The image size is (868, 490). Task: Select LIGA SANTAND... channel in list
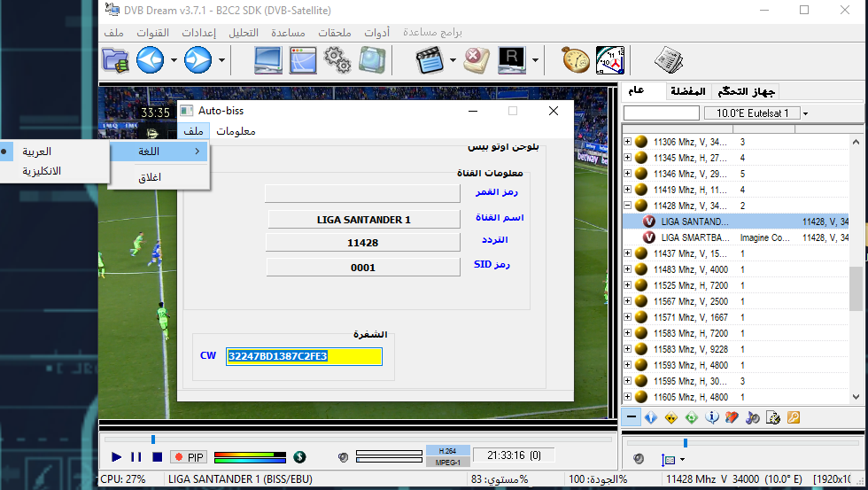tap(736, 222)
